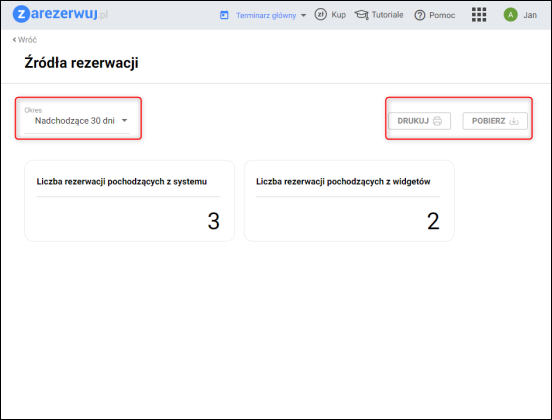Click the złoty coin icon next to Kup
Viewport: 552px width, 420px height.
pos(320,14)
